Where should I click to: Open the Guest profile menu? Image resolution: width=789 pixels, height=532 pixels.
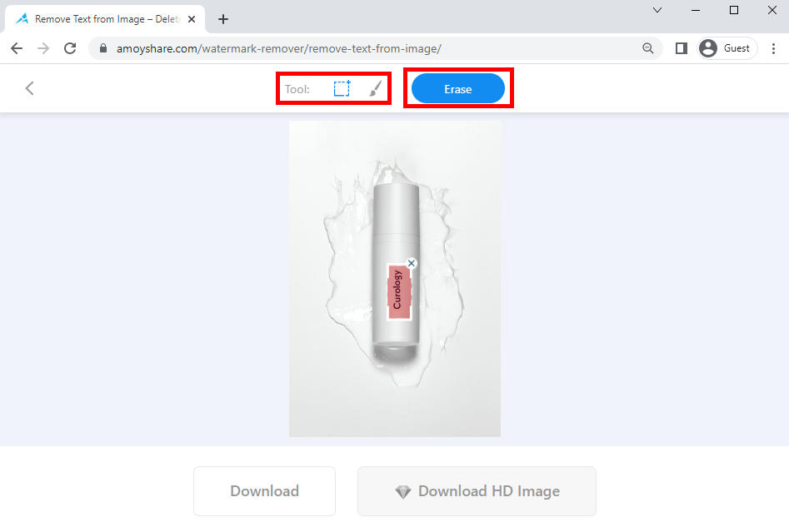click(727, 48)
